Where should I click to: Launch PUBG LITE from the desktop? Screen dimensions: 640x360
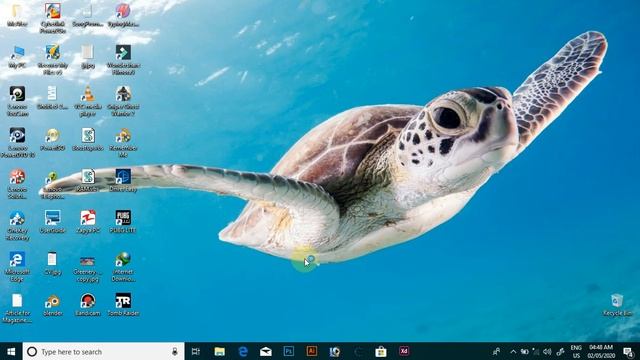click(123, 222)
